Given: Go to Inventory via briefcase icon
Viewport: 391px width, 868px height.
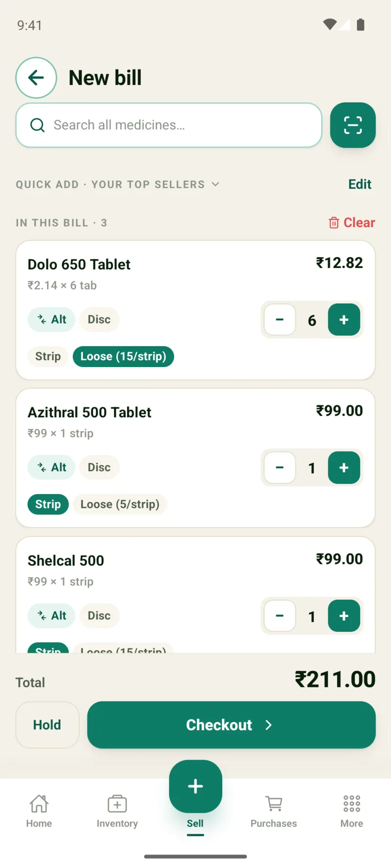Looking at the screenshot, I should tap(117, 804).
